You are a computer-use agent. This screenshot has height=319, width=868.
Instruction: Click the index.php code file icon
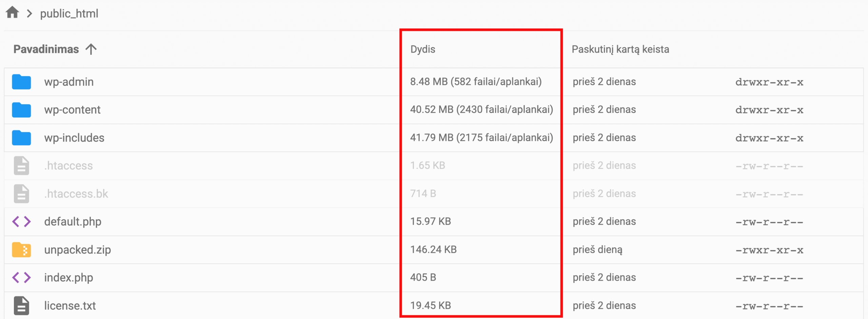21,278
